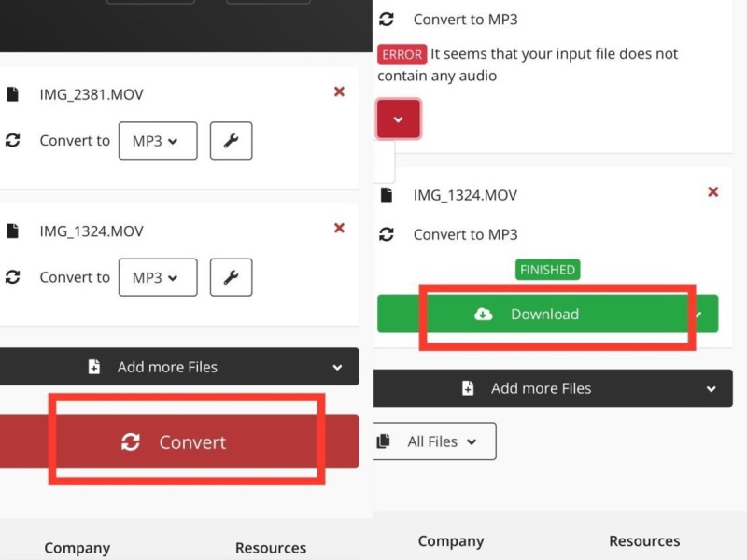Remove IMG_2381.MOV with red X

339,91
